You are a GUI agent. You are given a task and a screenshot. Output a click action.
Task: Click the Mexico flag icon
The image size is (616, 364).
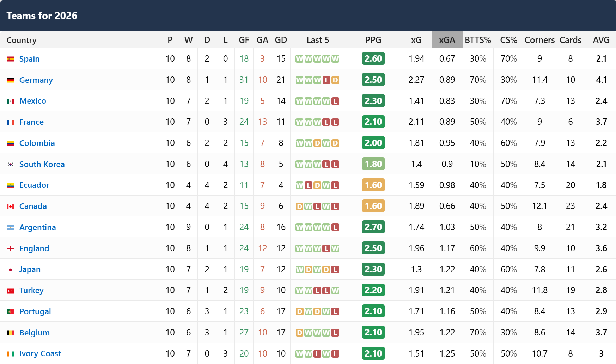coord(11,101)
